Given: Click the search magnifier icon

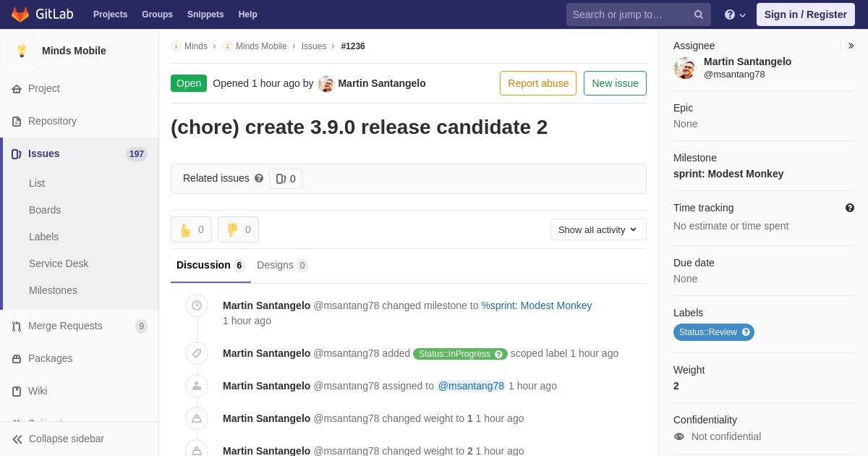Looking at the screenshot, I should [x=698, y=14].
